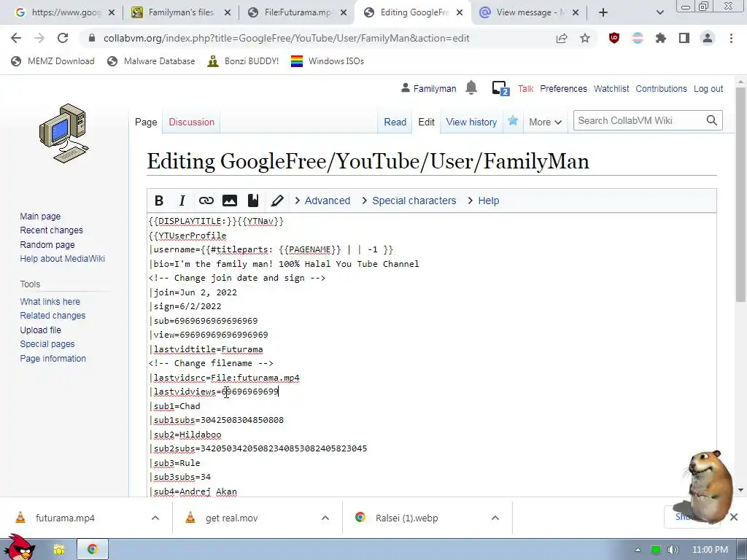The image size is (747, 560).
Task: Open the Familyman user page link
Action: [x=435, y=88]
